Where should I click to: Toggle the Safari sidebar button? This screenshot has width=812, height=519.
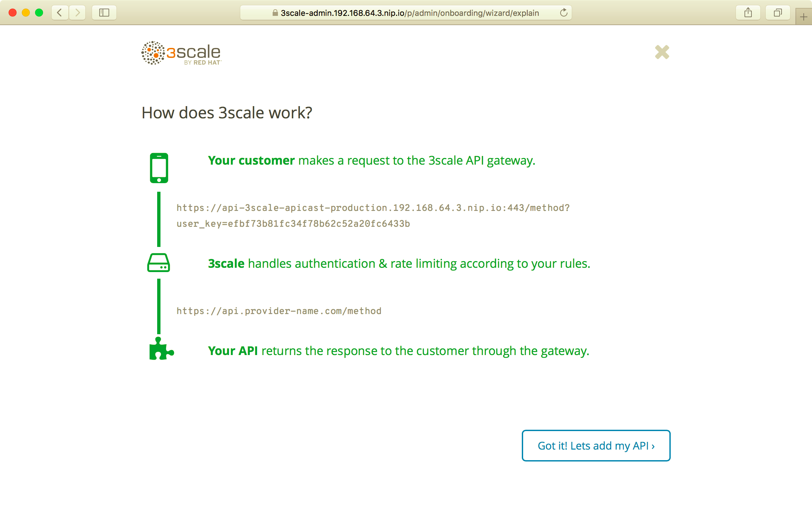[104, 13]
